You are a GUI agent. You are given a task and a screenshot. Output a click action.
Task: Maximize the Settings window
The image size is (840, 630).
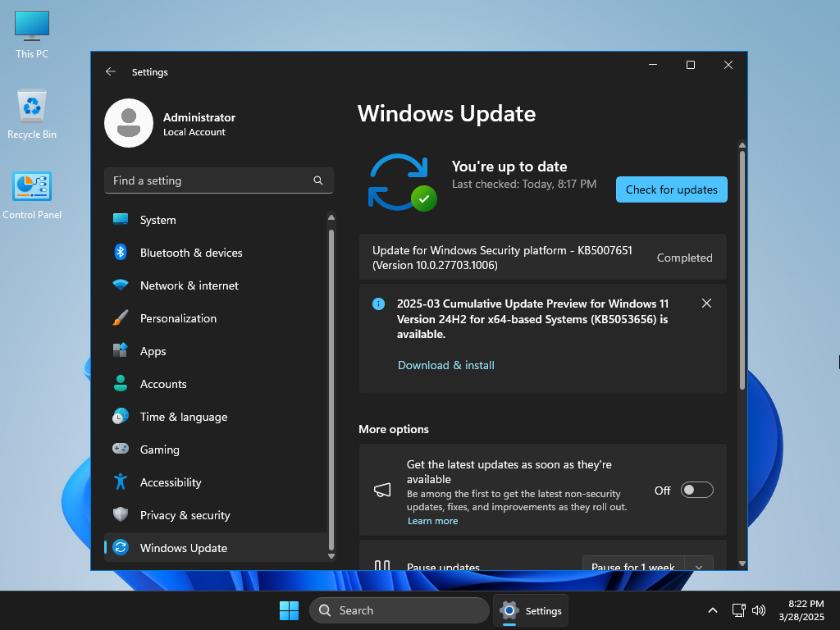(691, 65)
